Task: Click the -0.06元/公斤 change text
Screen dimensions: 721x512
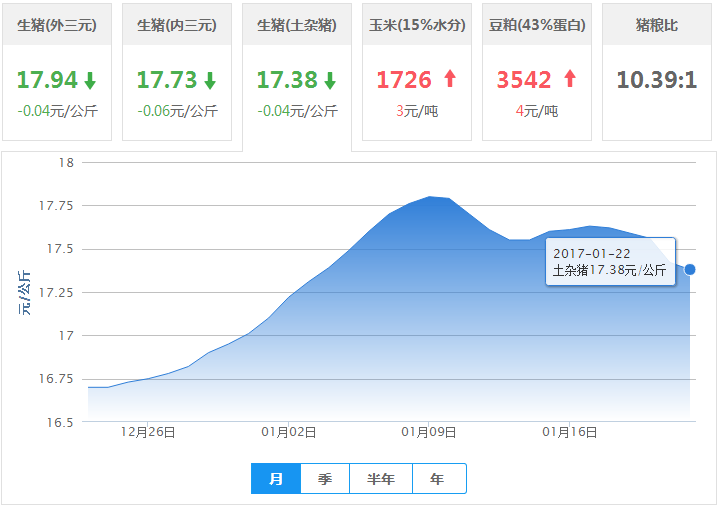Action: click(x=177, y=111)
